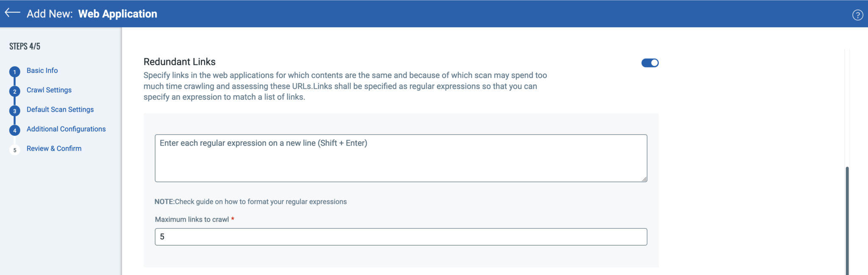This screenshot has width=868, height=275.
Task: Open the help question mark icon
Action: click(x=857, y=15)
